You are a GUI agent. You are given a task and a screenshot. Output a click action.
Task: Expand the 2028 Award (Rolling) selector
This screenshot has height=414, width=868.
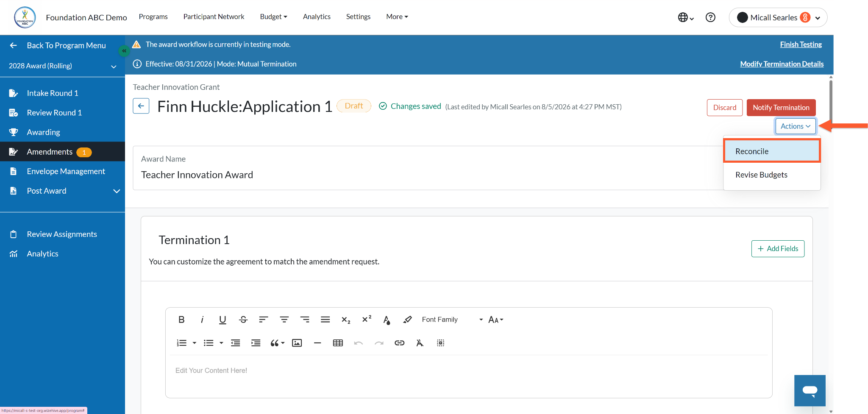(x=62, y=66)
